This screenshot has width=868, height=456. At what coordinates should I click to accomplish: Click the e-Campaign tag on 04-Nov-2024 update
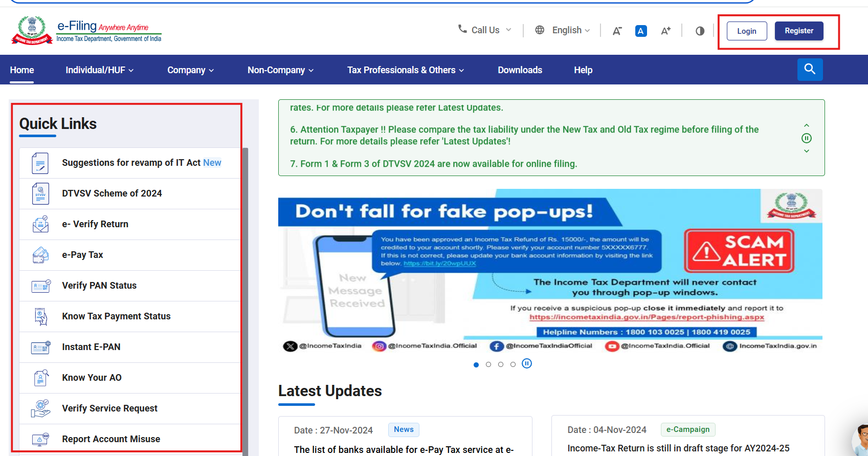point(688,429)
